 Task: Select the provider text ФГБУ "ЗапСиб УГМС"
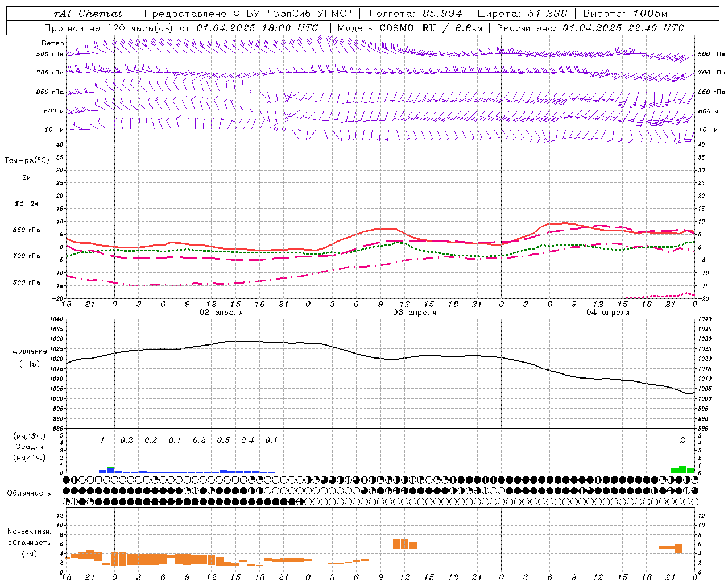tap(293, 14)
